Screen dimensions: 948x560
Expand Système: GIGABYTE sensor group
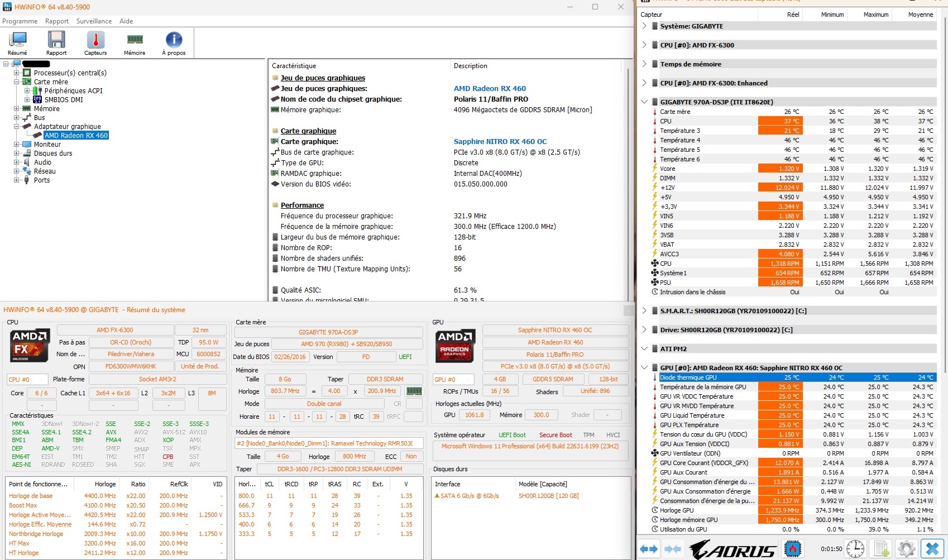point(644,26)
